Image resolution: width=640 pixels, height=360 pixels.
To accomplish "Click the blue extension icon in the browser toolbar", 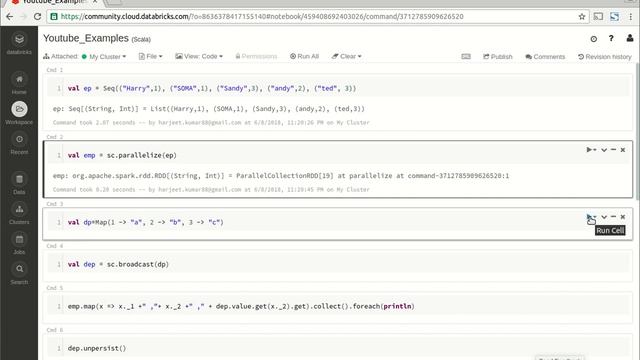I will tap(614, 17).
